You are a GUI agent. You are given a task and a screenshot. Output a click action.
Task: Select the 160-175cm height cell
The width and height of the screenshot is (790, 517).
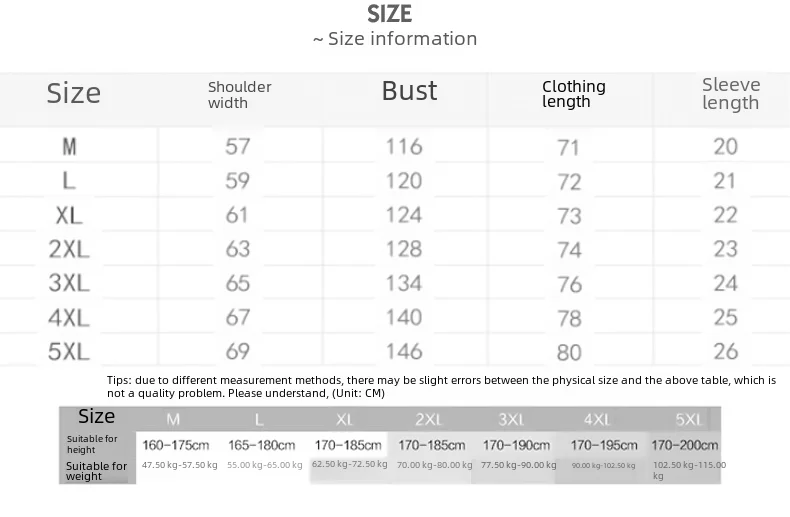175,445
